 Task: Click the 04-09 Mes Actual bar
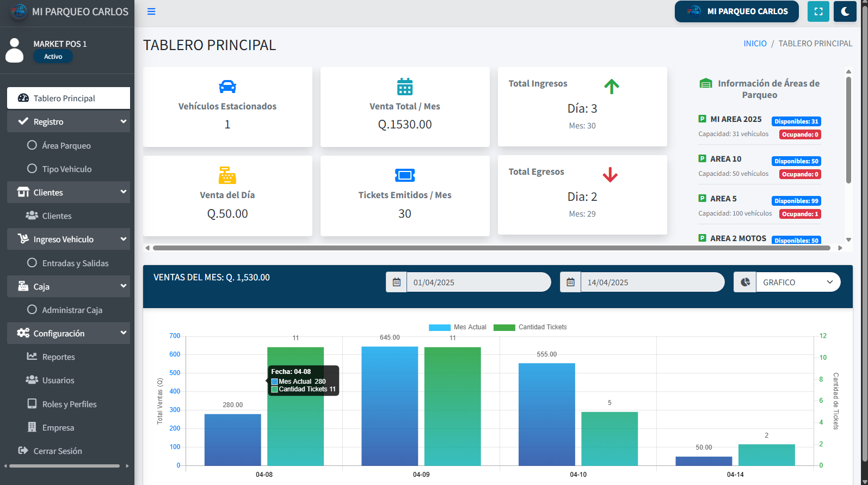click(390, 406)
